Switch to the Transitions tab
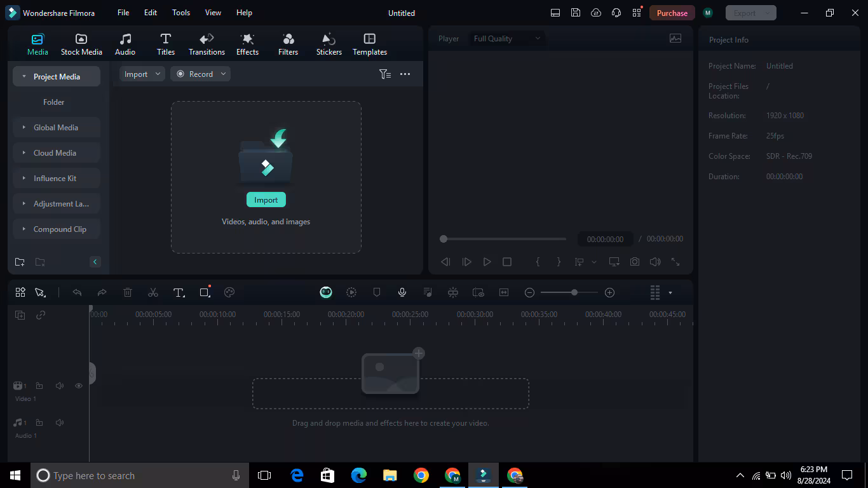 pos(207,44)
